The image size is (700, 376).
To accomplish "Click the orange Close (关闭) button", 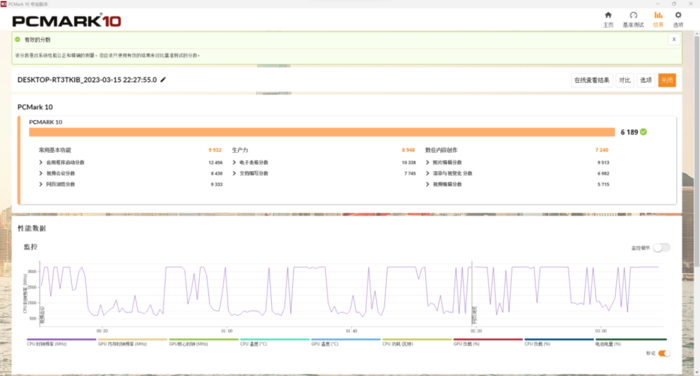I will (x=667, y=80).
